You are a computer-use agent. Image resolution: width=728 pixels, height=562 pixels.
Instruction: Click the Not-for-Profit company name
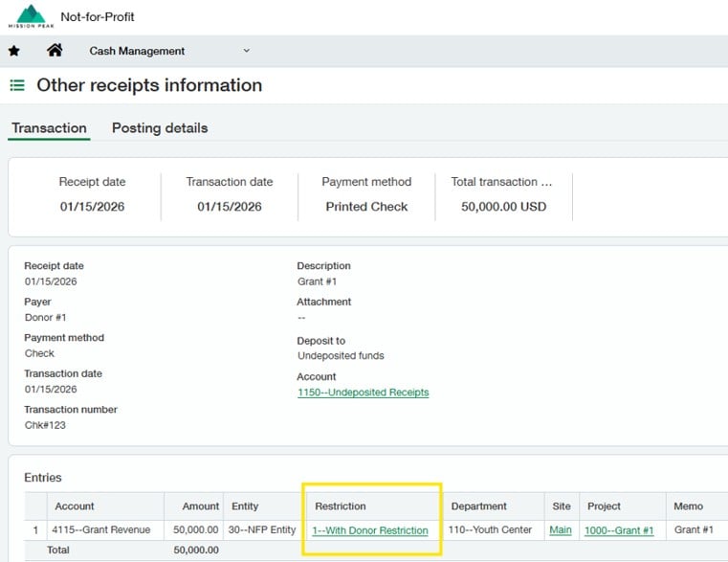[98, 16]
